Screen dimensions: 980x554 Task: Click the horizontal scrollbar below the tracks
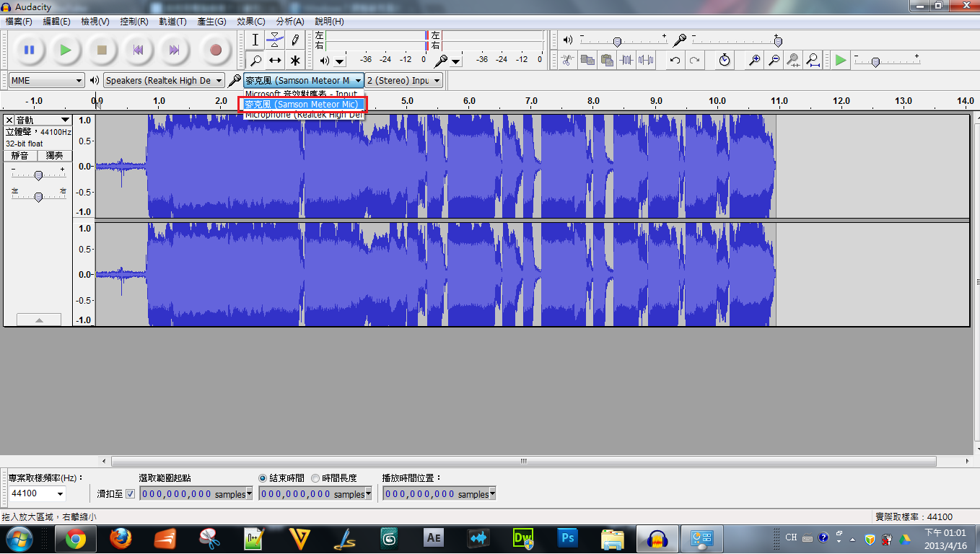tap(523, 462)
